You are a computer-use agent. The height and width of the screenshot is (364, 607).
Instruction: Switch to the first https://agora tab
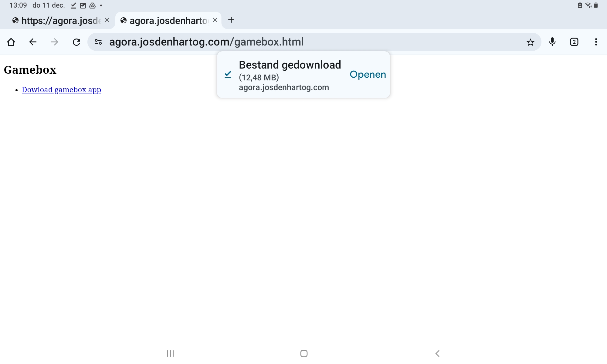point(58,21)
